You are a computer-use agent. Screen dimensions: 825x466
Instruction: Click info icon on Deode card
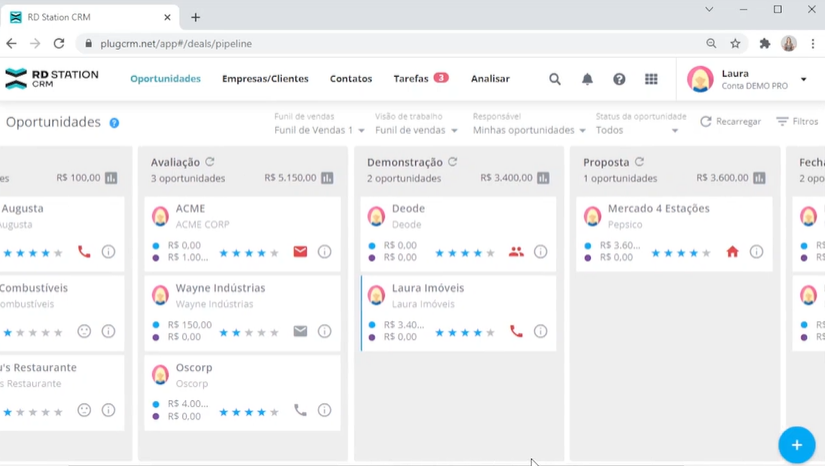click(540, 251)
